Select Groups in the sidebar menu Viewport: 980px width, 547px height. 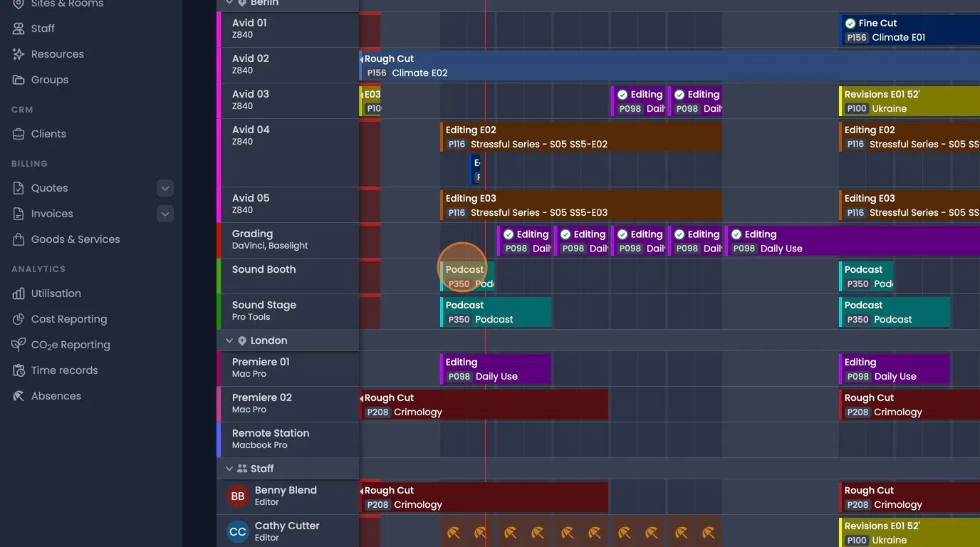coord(20,80)
